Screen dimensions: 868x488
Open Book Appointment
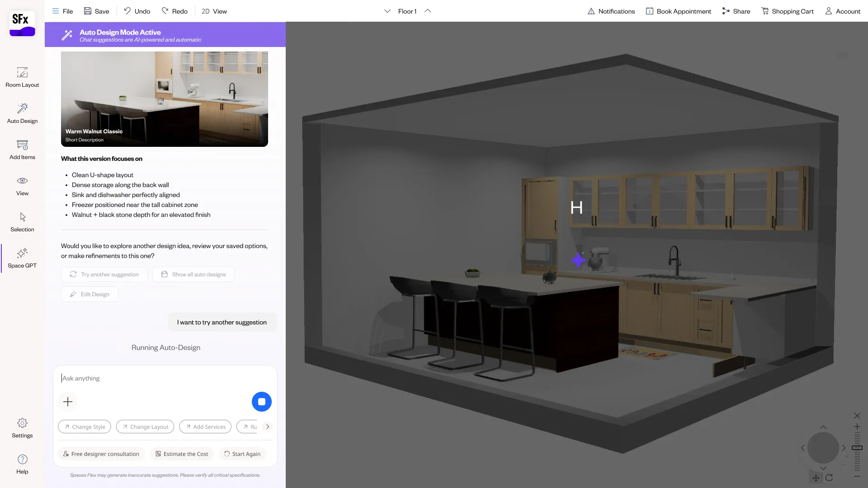[x=678, y=11]
